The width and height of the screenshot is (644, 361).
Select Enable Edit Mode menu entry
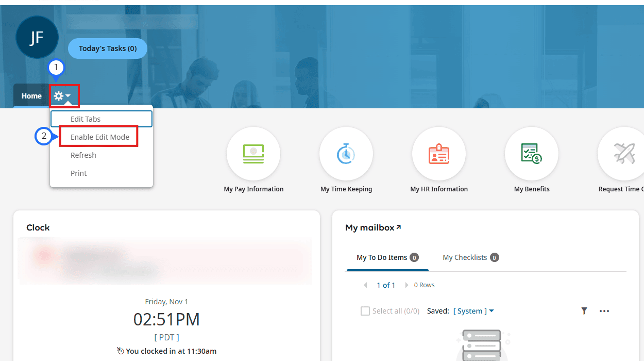coord(100,137)
